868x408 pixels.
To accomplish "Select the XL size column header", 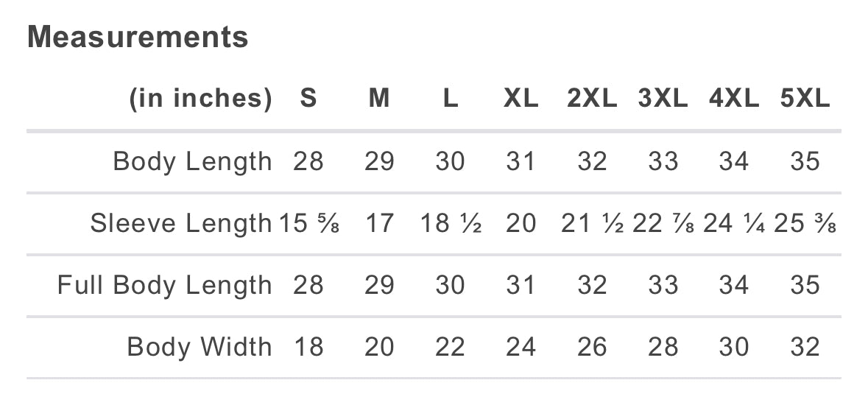I will coord(521,99).
